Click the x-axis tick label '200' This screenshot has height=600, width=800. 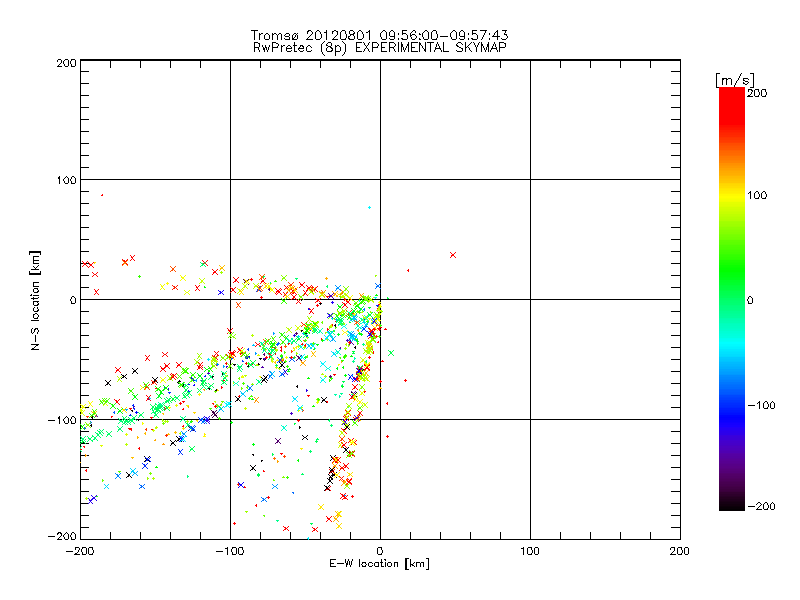tap(680, 551)
